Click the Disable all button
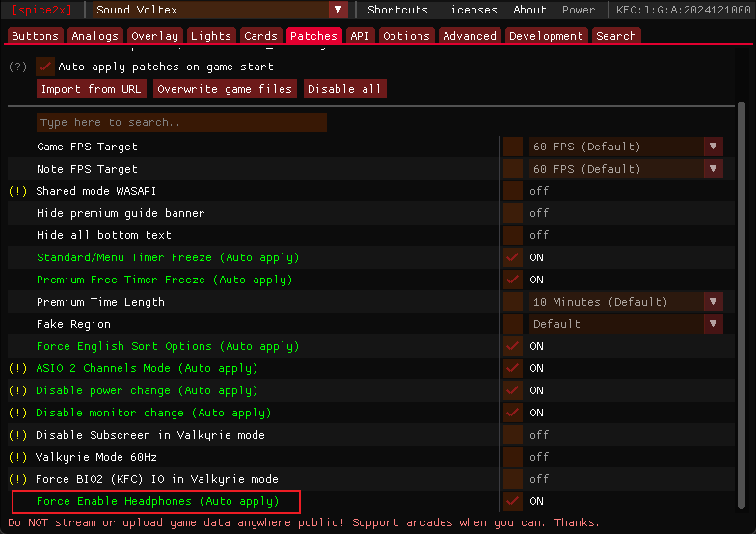 click(x=344, y=89)
